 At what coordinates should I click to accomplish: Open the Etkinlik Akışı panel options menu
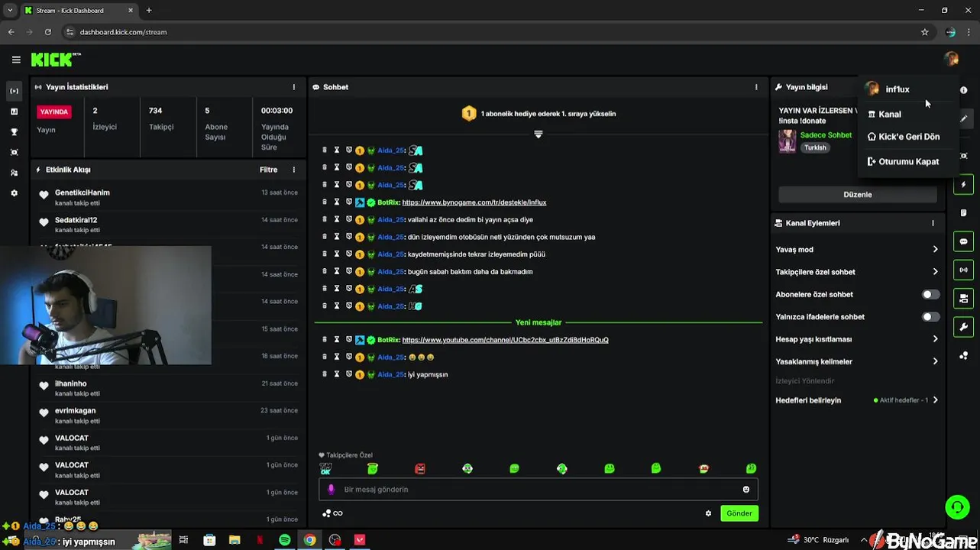(x=294, y=170)
